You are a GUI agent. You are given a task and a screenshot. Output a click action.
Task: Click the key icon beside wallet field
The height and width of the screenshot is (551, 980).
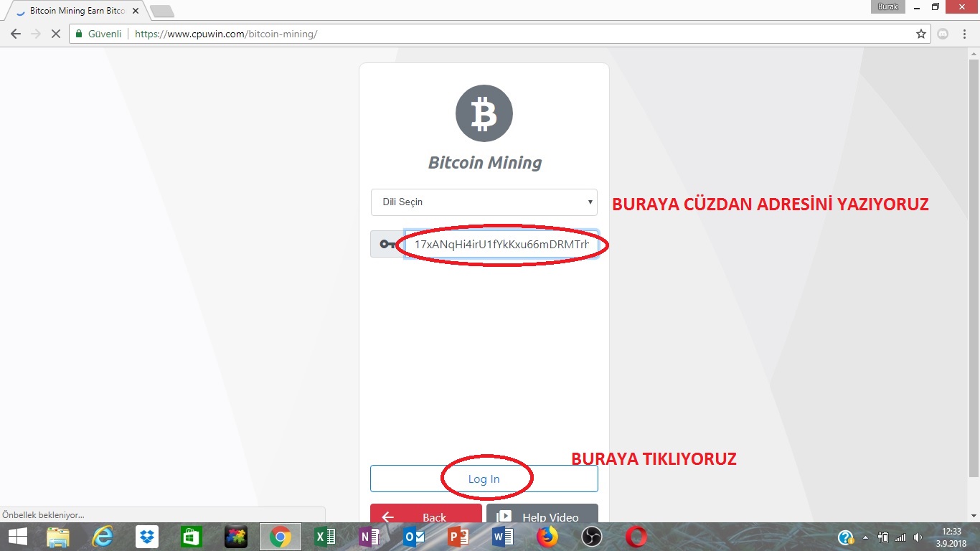coord(387,244)
